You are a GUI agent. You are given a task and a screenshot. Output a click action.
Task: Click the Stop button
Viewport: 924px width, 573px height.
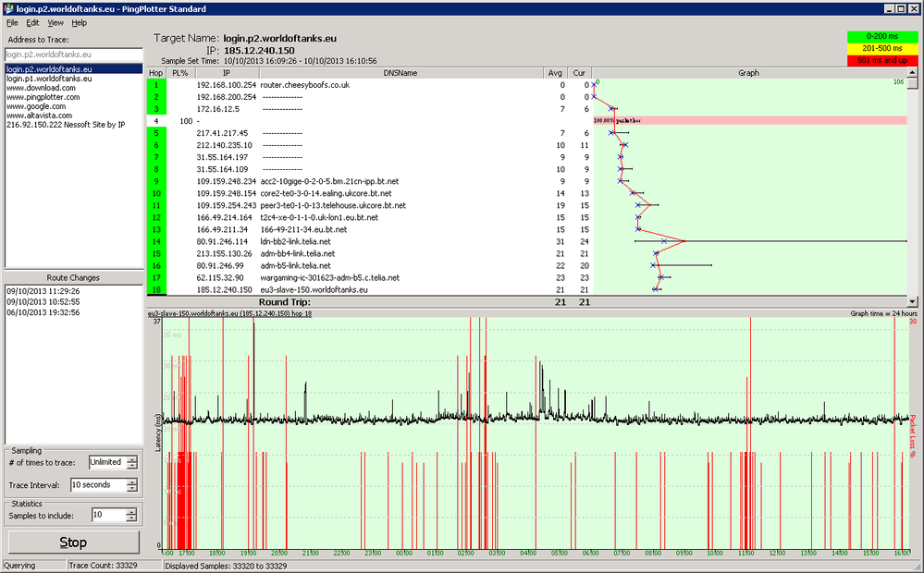pyautogui.click(x=74, y=543)
